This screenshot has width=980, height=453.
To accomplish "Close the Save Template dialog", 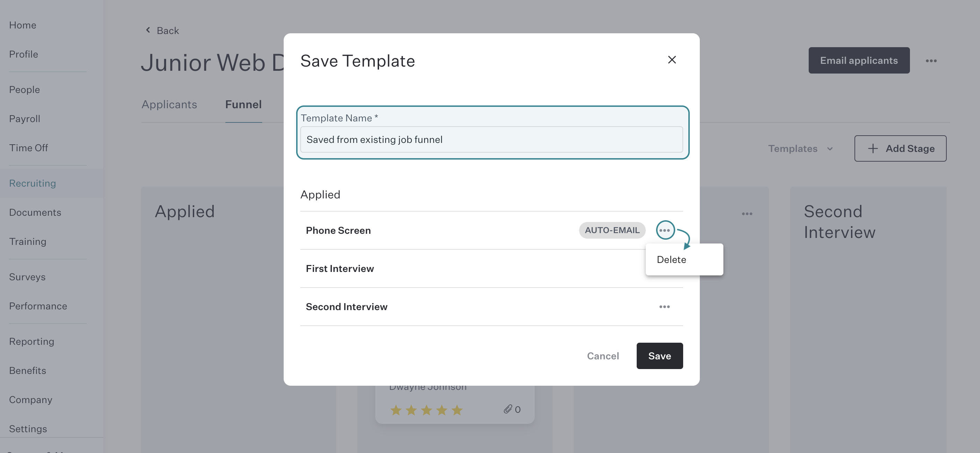I will (x=672, y=60).
